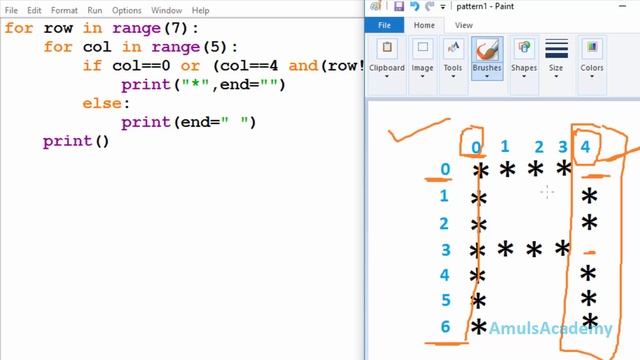Viewport: 640px width, 360px height.
Task: Open the Window menu in IDLE editor
Action: (x=167, y=10)
